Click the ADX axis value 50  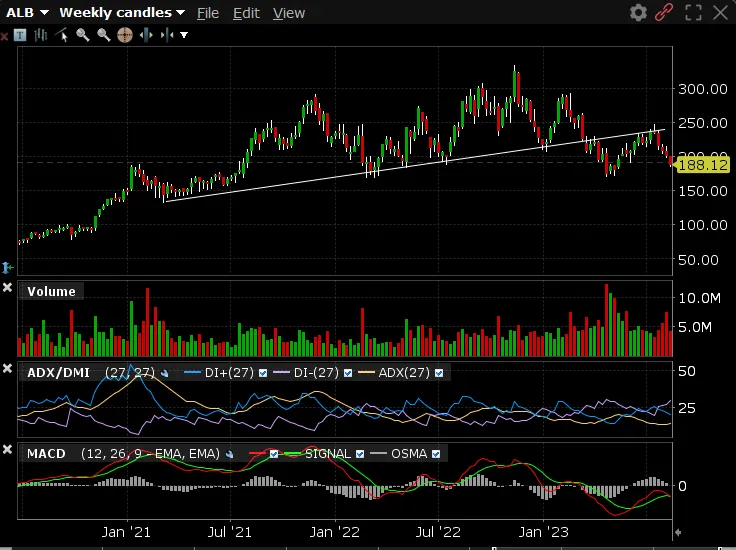coord(687,371)
